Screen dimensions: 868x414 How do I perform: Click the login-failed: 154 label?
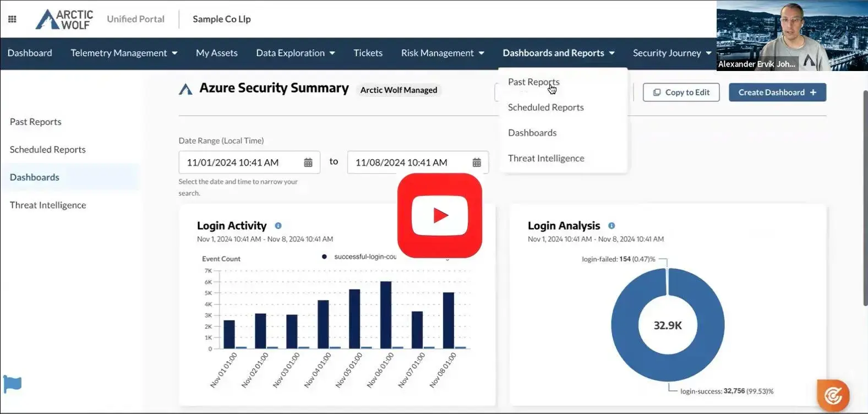[x=619, y=259]
